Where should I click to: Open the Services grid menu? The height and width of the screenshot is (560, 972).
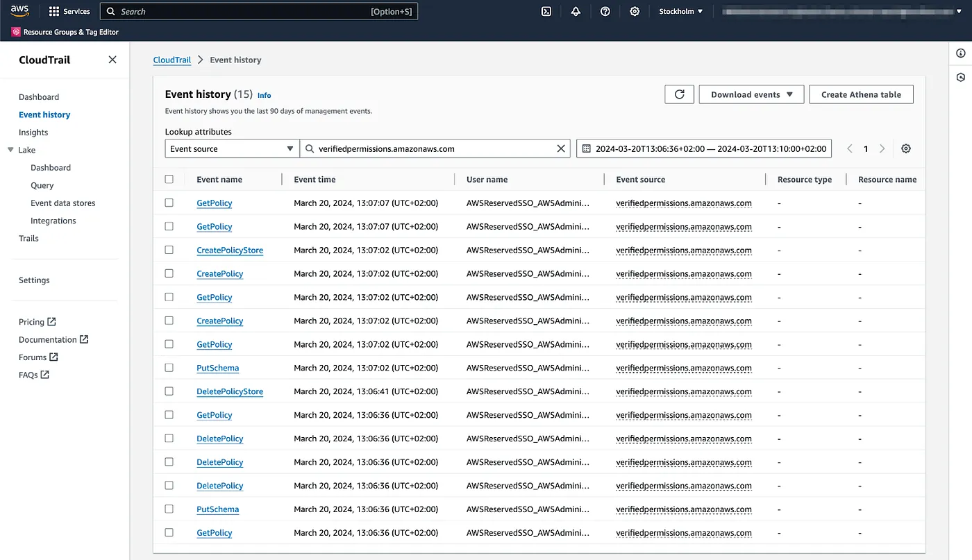tap(69, 11)
